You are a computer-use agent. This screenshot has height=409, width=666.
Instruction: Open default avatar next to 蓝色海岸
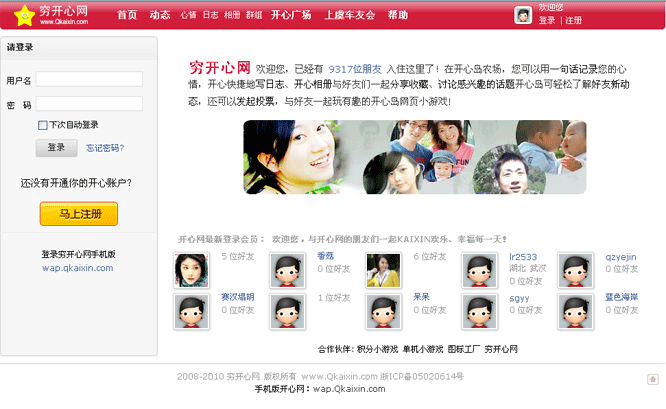(x=576, y=312)
